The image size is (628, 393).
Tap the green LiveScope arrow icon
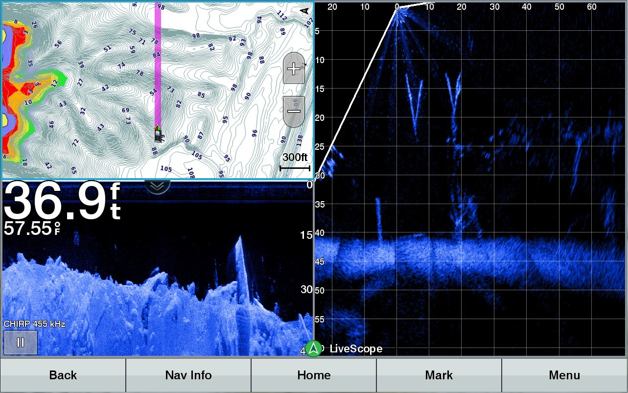tap(314, 349)
